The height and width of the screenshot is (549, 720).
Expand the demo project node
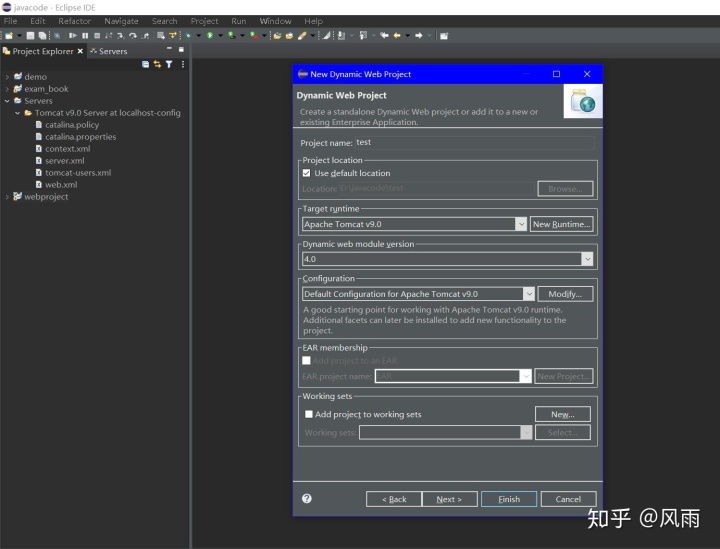(7, 77)
